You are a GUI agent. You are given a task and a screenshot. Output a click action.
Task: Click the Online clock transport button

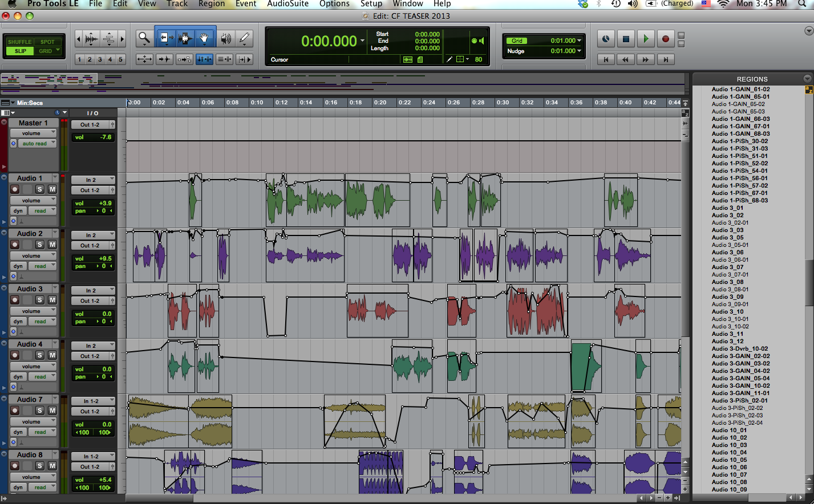pyautogui.click(x=606, y=39)
